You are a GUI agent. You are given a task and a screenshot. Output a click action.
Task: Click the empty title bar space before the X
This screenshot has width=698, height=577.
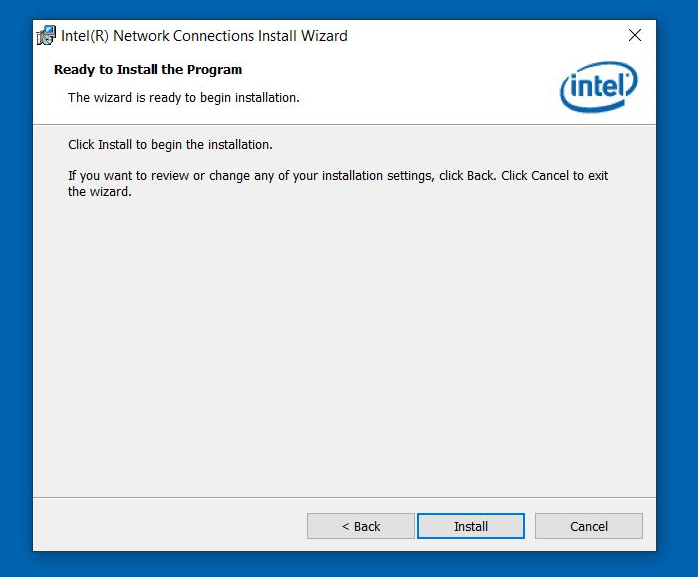tap(480, 36)
